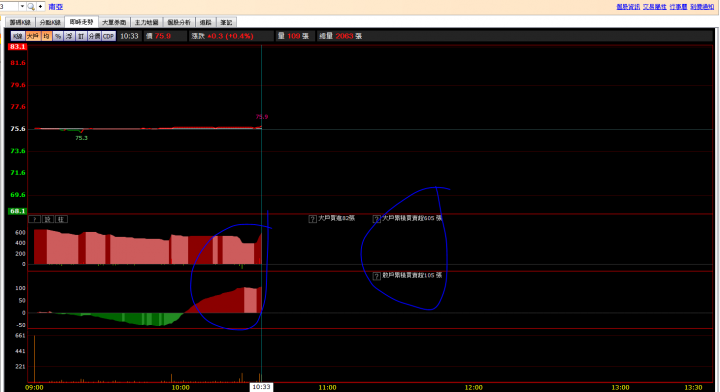
Task: Click the +0.3 (+0.4%) change value
Action: 230,36
